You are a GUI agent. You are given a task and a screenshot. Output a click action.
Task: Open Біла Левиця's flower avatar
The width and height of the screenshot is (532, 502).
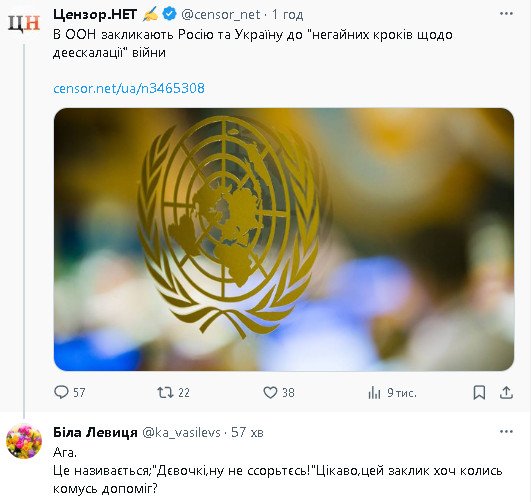pos(24,441)
